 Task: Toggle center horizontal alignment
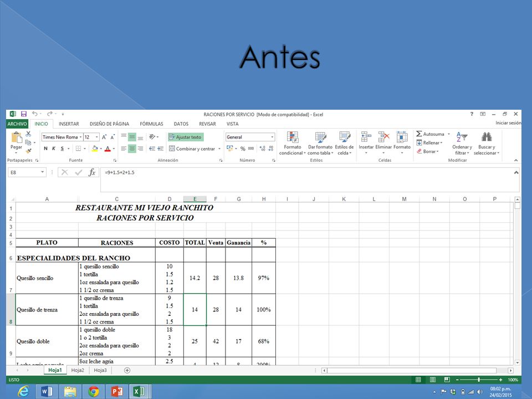click(x=132, y=149)
